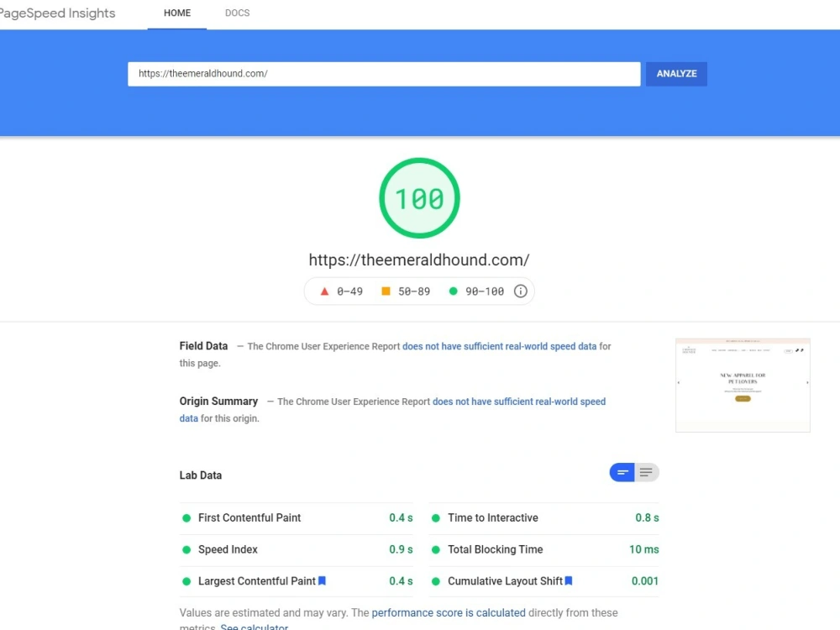The height and width of the screenshot is (630, 840).
Task: Click the Lab Data heading
Action: [x=201, y=475]
